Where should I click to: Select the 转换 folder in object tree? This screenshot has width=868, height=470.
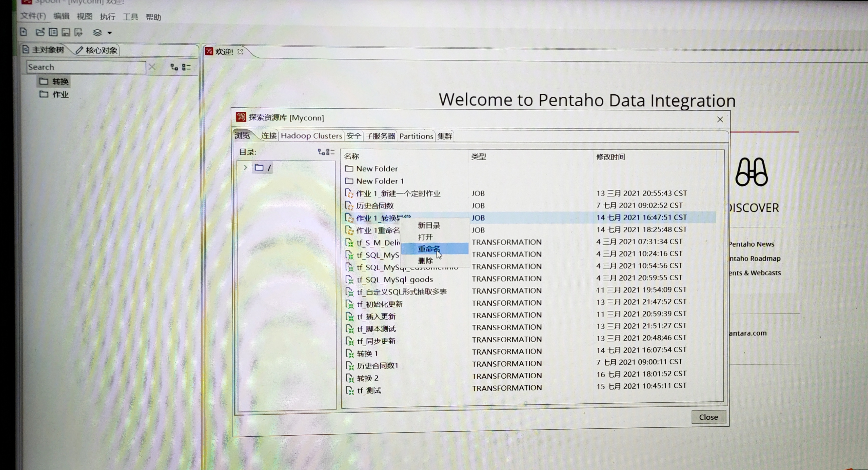coord(54,81)
